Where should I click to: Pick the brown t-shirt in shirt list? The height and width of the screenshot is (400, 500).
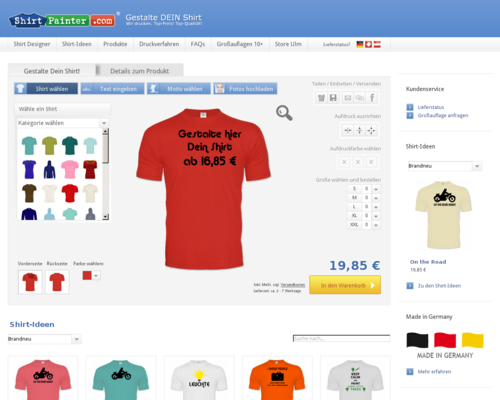click(x=29, y=193)
